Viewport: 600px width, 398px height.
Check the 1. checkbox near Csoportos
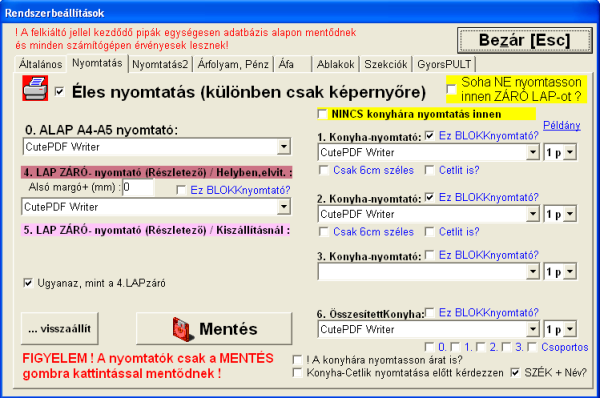[x=455, y=347]
